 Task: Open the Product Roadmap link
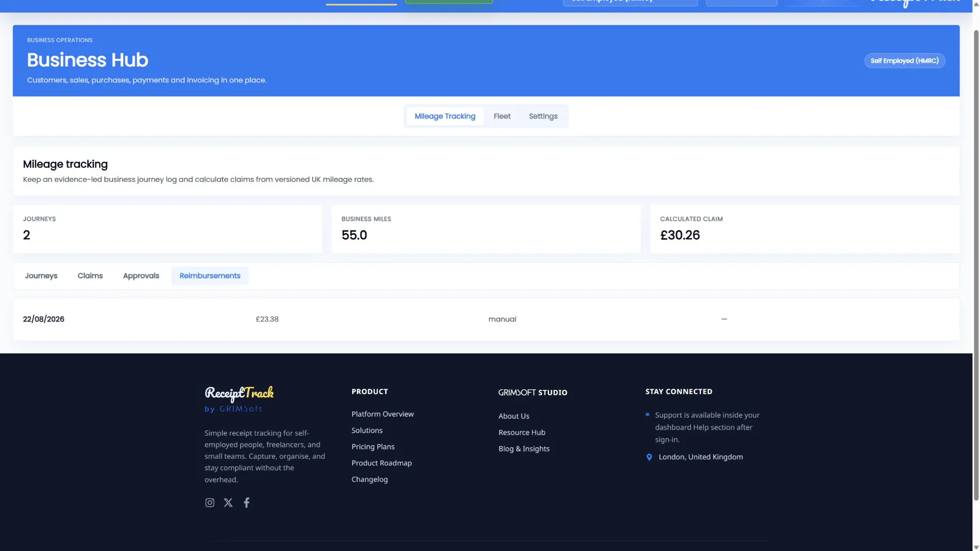tap(382, 463)
